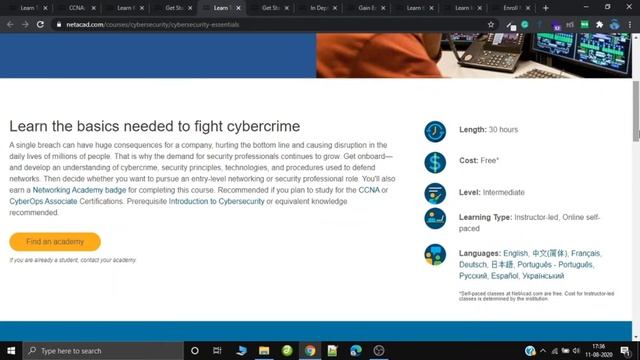Image resolution: width=640 pixels, height=360 pixels.
Task: Click the Find an academy button
Action: [55, 242]
